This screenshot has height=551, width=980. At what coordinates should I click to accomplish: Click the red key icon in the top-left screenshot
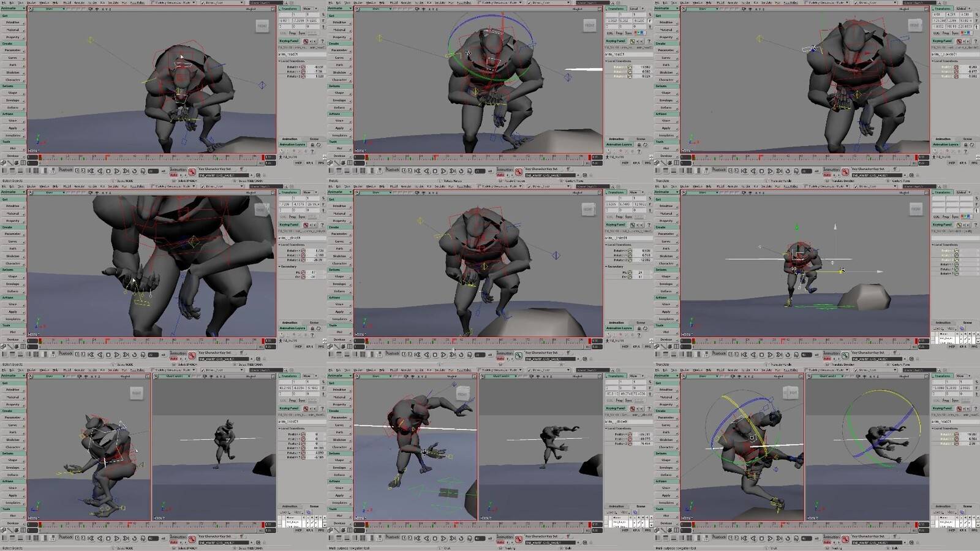tap(192, 172)
